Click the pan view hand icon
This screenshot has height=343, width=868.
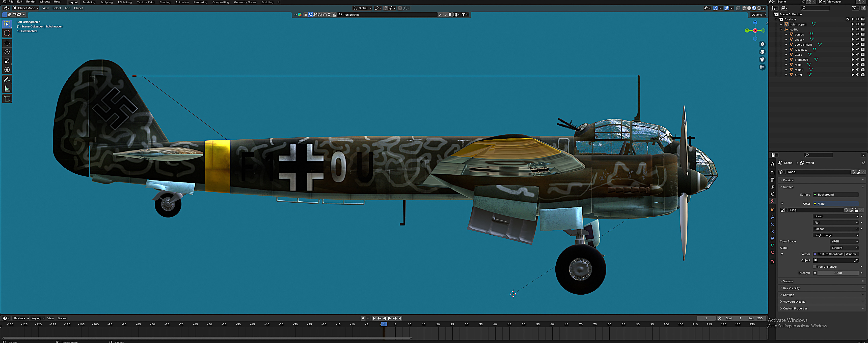click(762, 52)
